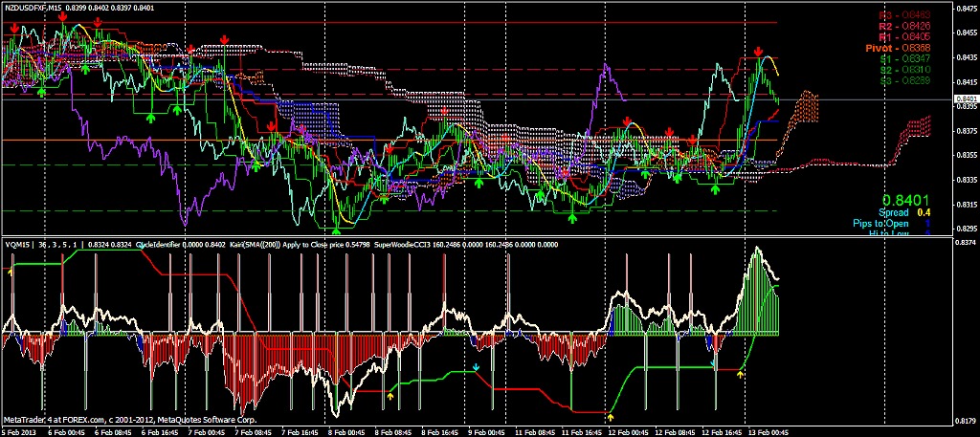The image size is (980, 437).
Task: Select the R1 0.8405 resistance label
Action: [905, 37]
